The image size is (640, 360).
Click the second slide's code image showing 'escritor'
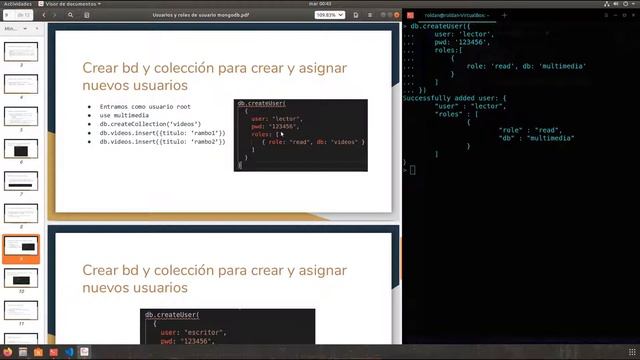(228, 327)
